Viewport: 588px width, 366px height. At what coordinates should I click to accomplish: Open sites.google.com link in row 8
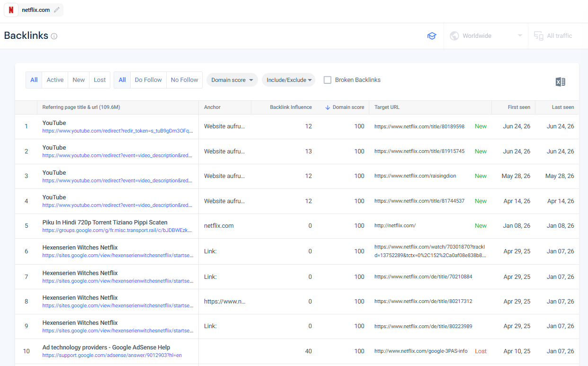117,305
